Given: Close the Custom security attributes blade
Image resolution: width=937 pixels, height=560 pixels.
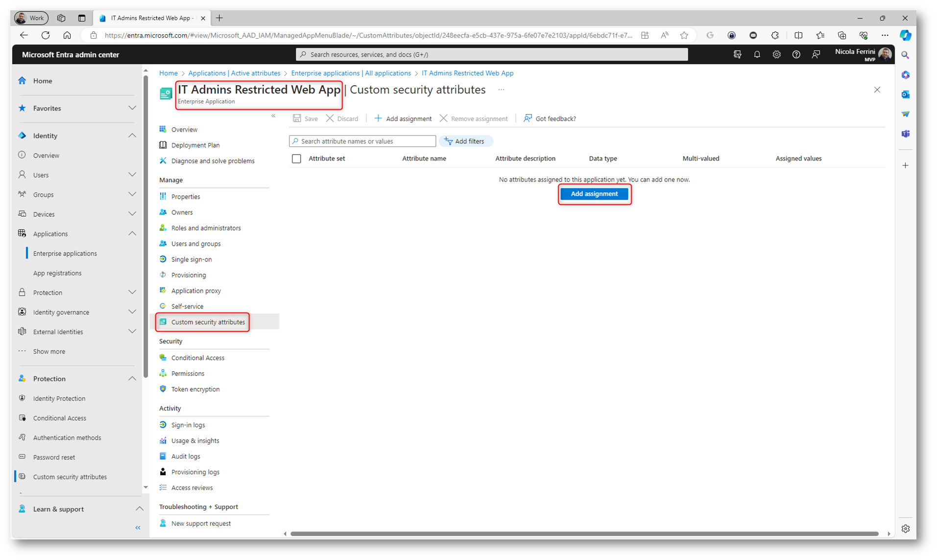Looking at the screenshot, I should pyautogui.click(x=877, y=90).
